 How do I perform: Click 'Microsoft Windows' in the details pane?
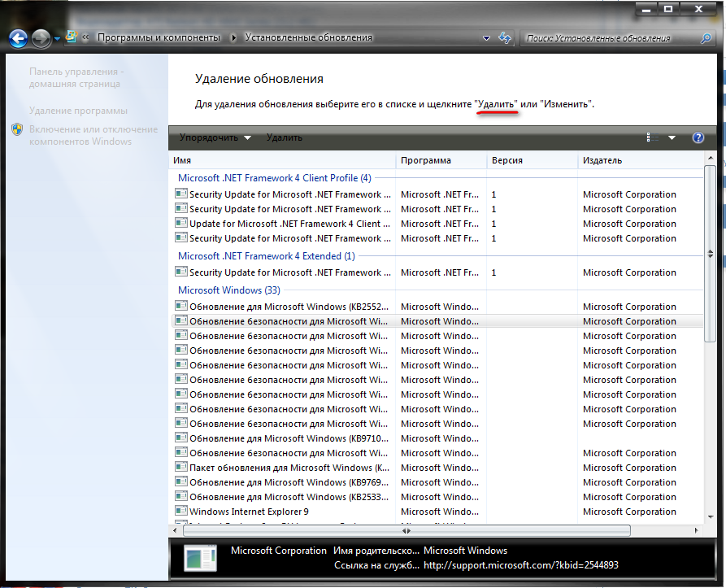pos(465,551)
